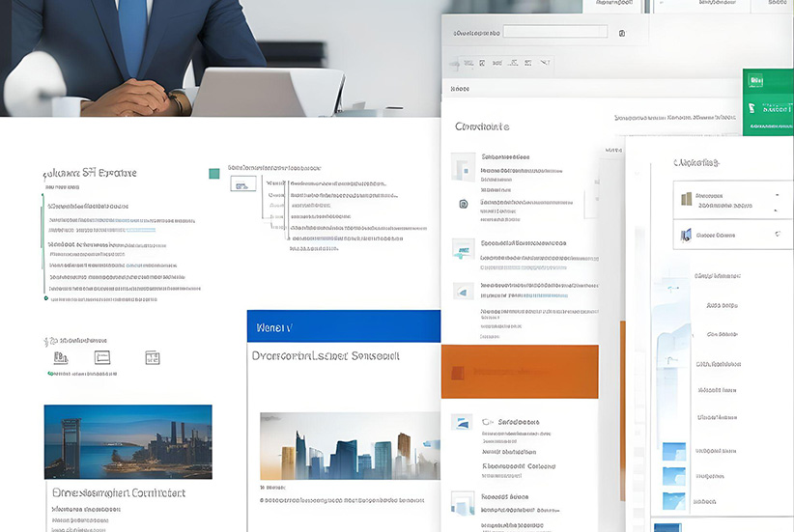The width and height of the screenshot is (794, 532).
Task: Click the first list item thumbnail in the center panel
Action: point(464,167)
